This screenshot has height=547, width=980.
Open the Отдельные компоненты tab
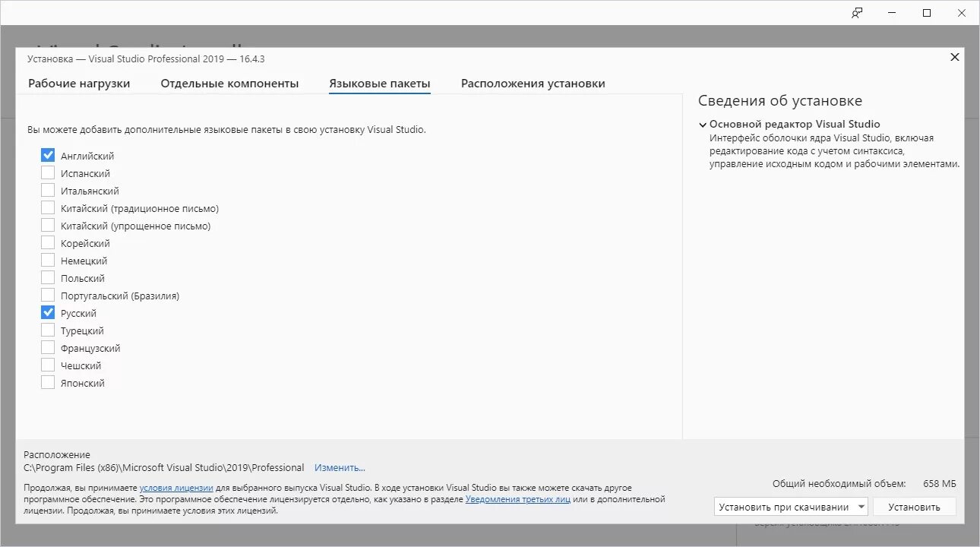point(229,83)
